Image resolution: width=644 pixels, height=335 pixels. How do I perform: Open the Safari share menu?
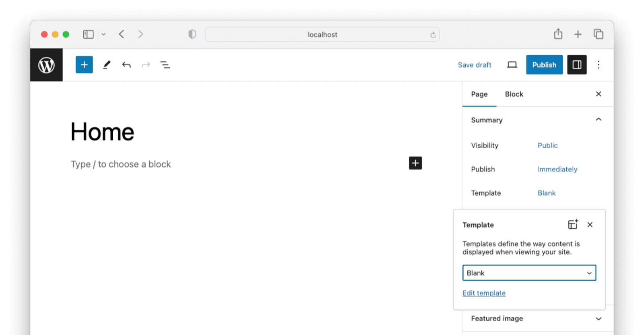558,34
